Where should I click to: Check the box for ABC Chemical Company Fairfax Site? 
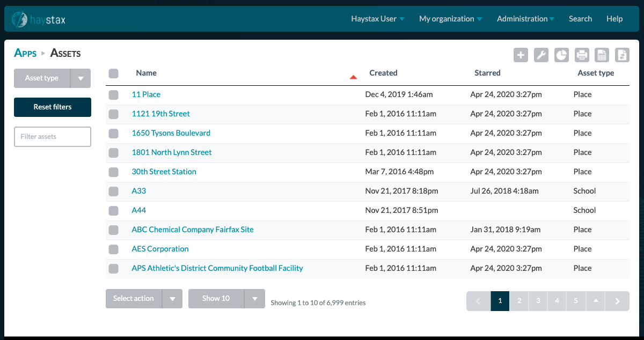tap(113, 230)
